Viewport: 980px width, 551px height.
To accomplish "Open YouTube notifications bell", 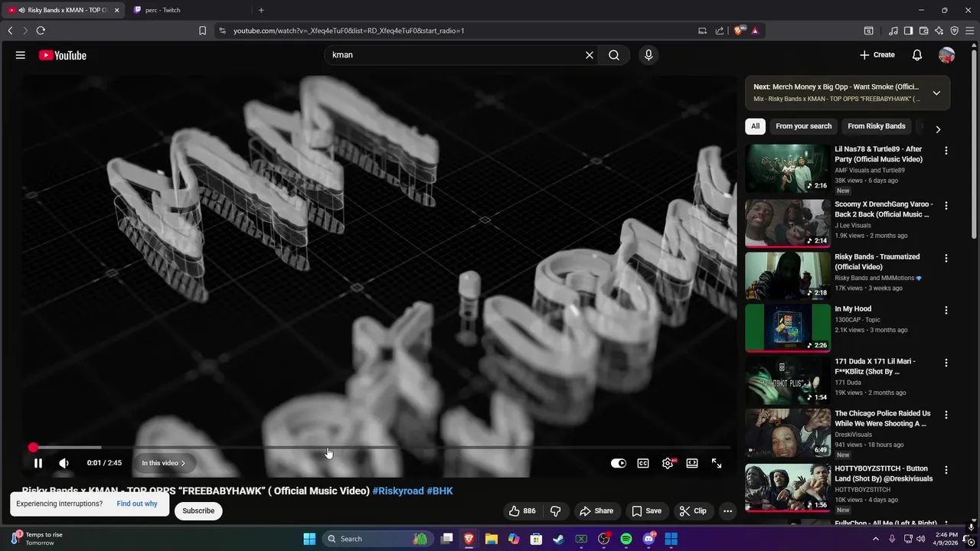I will coord(917,55).
